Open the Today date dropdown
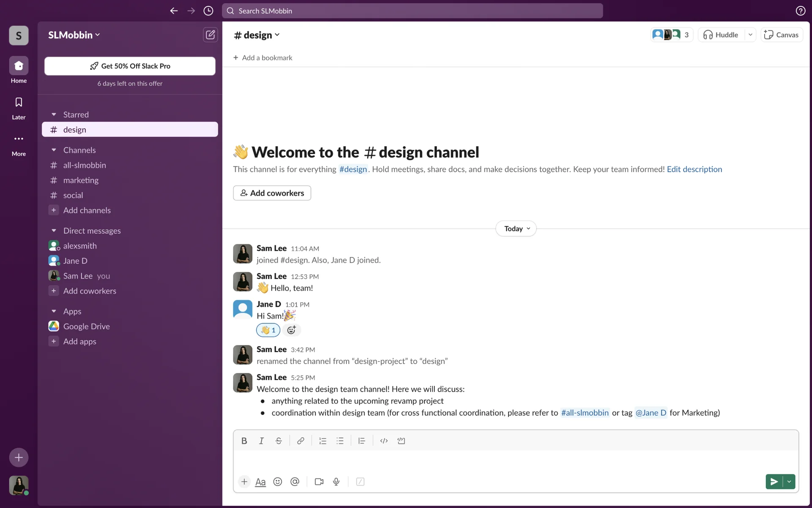The image size is (812, 508). click(516, 229)
